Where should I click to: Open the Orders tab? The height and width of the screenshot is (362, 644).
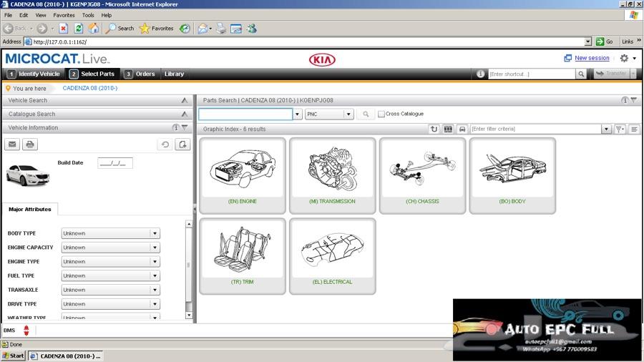[x=140, y=74]
